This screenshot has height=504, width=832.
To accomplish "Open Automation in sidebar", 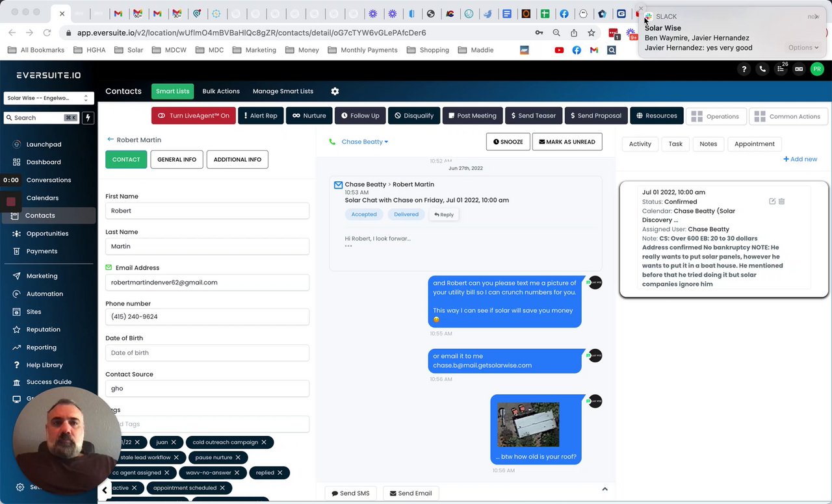I will pos(45,294).
